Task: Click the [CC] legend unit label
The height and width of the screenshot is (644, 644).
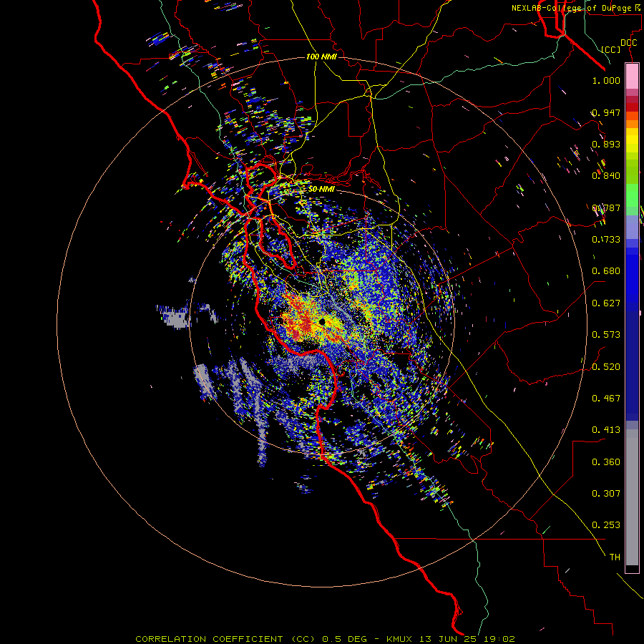Action: click(610, 49)
